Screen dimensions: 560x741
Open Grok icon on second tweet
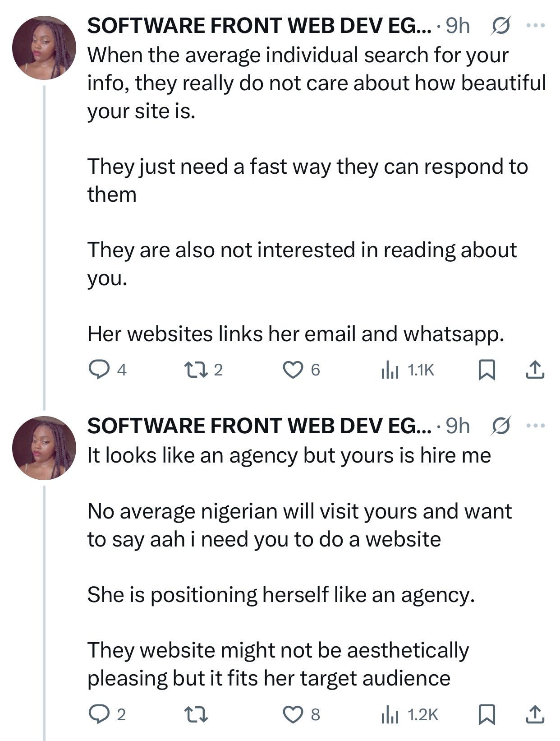[x=500, y=426]
